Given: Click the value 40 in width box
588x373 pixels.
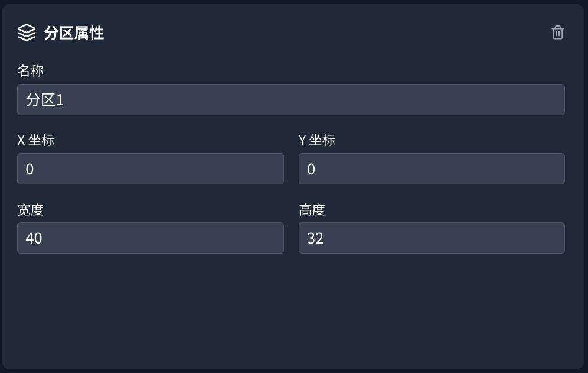Looking at the screenshot, I should pos(34,238).
